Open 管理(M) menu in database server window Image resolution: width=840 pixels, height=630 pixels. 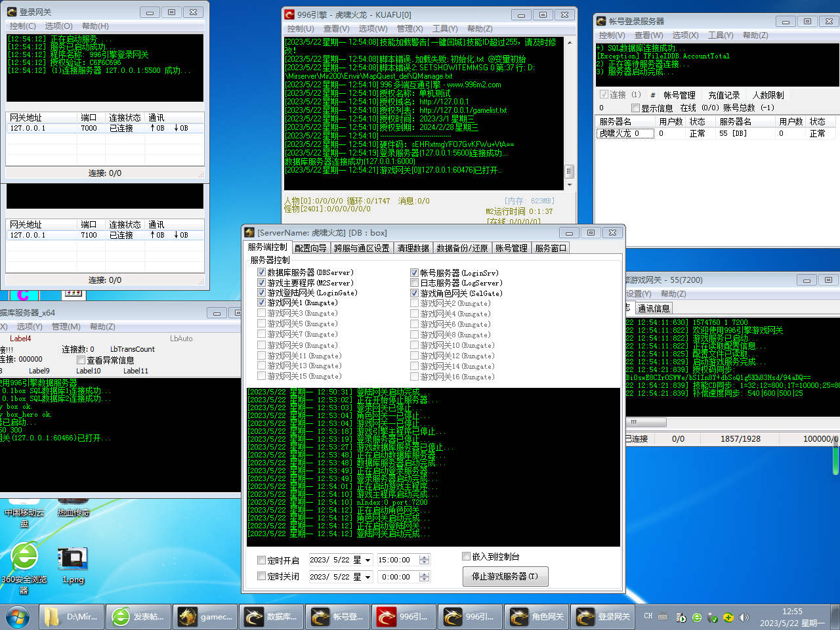click(x=66, y=327)
